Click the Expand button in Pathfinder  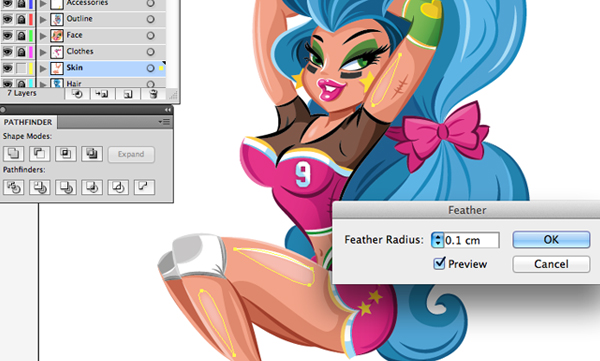click(x=131, y=154)
